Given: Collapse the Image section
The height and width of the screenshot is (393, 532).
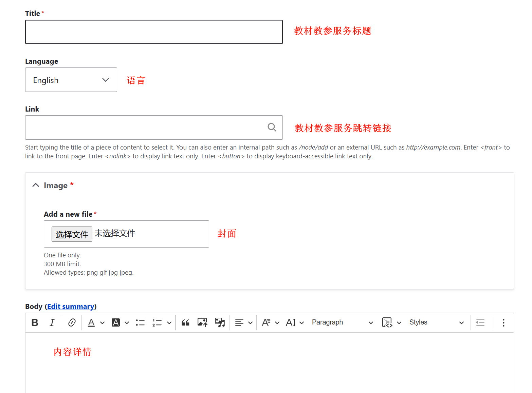Looking at the screenshot, I should 36,185.
